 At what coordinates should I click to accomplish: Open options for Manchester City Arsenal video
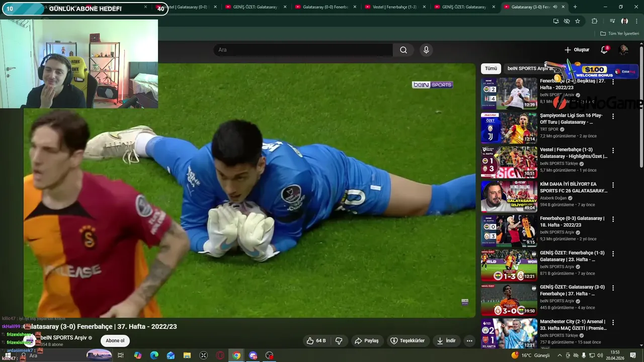click(613, 322)
